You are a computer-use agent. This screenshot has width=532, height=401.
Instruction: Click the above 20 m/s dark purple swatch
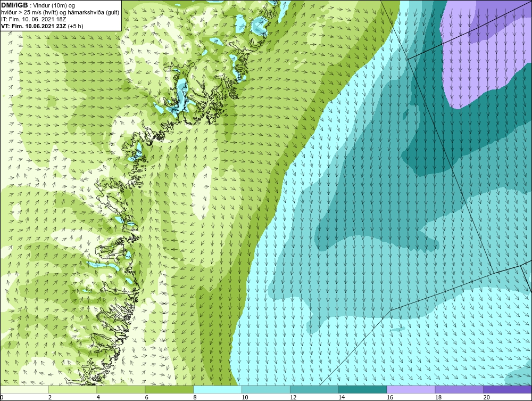point(508,389)
